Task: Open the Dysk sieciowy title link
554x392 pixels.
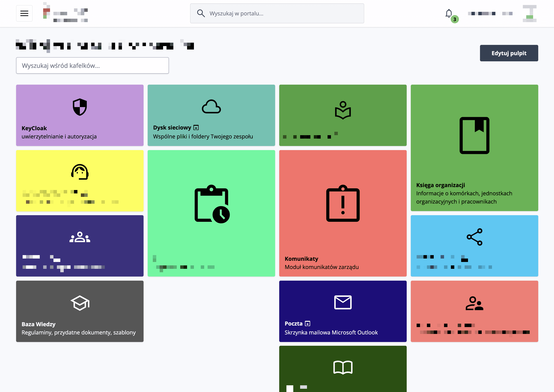Action: (172, 127)
